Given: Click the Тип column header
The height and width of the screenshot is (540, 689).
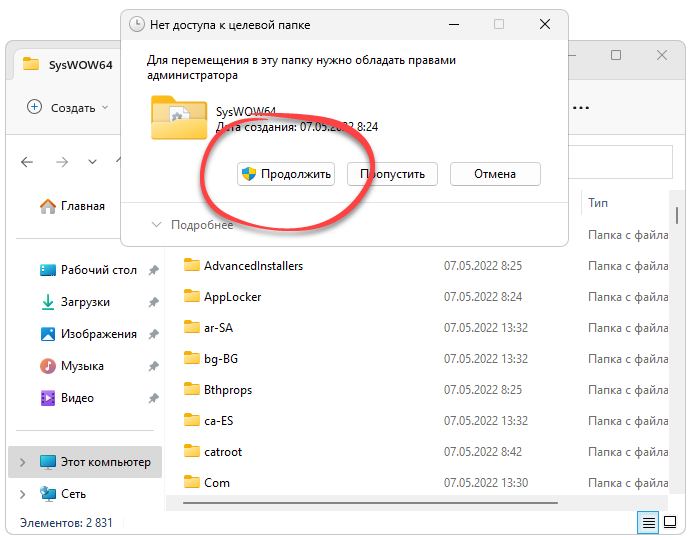Looking at the screenshot, I should click(598, 203).
